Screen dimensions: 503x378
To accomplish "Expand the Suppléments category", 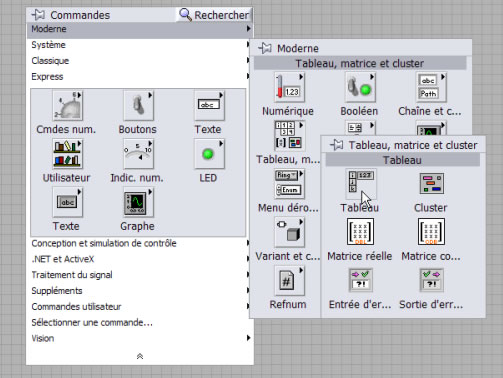I will pos(139,291).
